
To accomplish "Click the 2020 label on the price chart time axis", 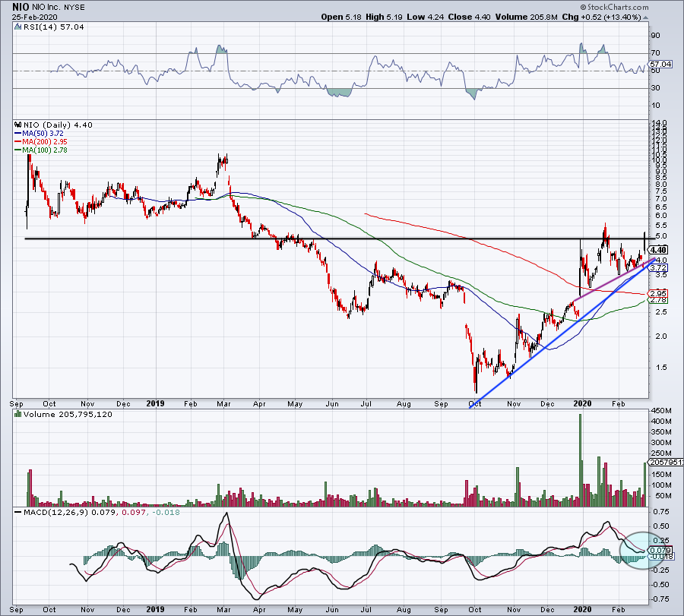I will click(582, 403).
